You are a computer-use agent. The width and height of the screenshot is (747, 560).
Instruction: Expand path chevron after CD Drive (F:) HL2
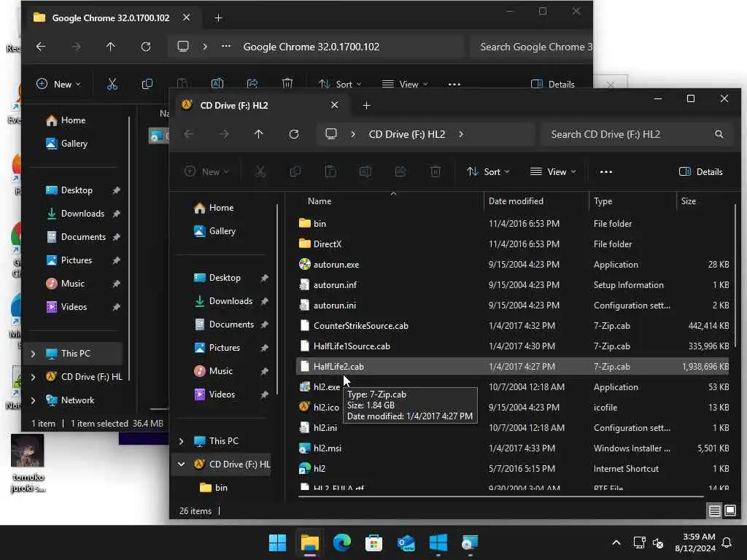click(x=461, y=134)
